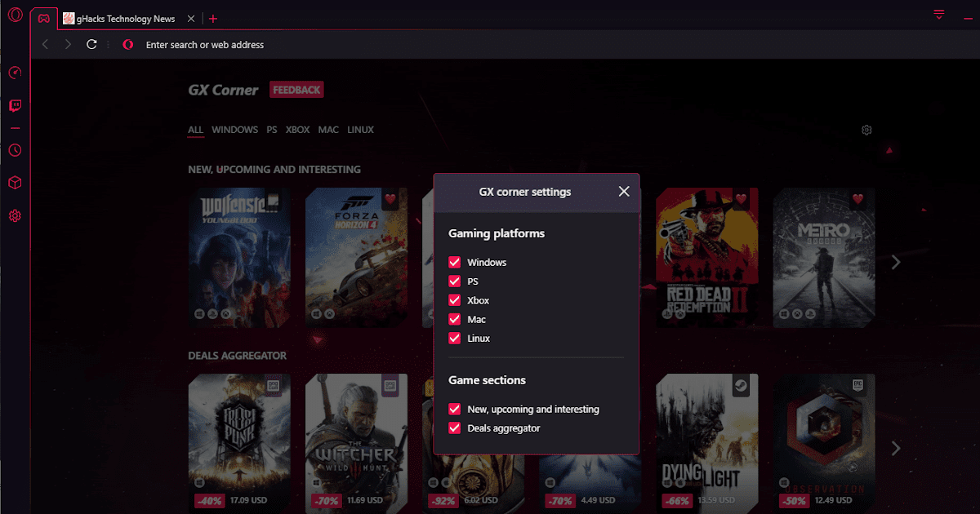Open GX Control speedometer in sidebar
The image size is (980, 514).
coord(15,73)
